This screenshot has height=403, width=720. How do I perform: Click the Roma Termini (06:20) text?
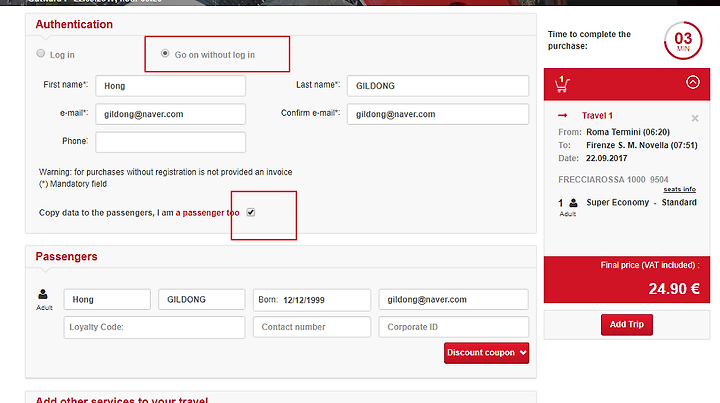coord(628,132)
